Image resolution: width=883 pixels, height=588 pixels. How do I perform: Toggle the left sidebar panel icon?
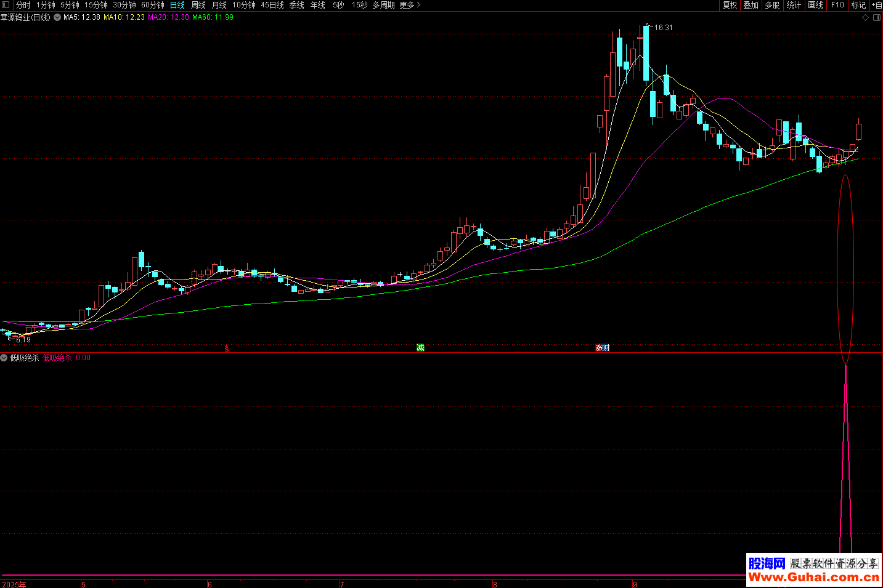(x=6, y=5)
